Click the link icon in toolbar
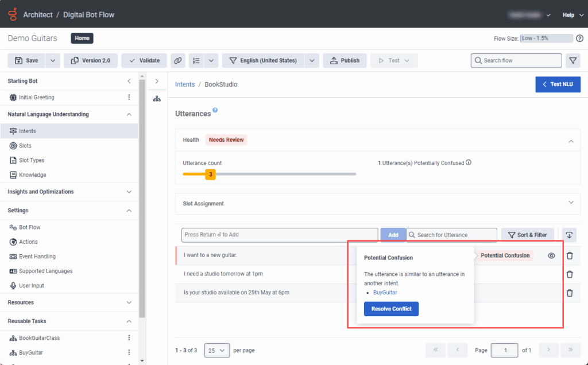This screenshot has height=365, width=588. tap(178, 60)
